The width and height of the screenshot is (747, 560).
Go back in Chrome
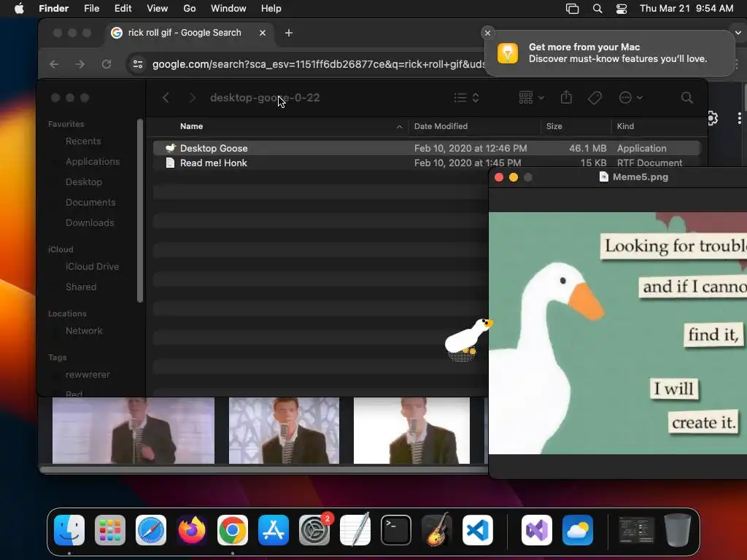(x=54, y=64)
